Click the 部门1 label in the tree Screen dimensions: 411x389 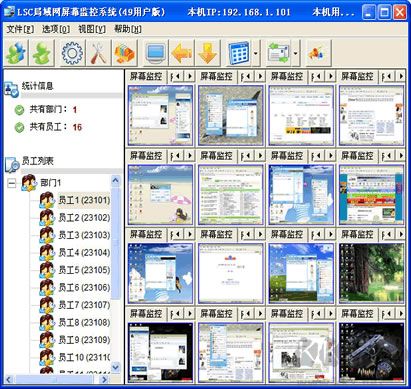(x=50, y=183)
